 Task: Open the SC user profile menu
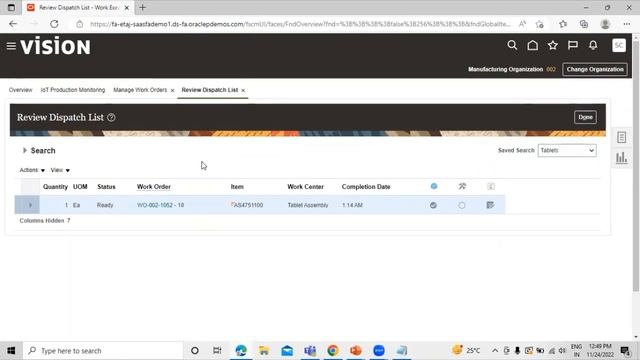coord(619,45)
